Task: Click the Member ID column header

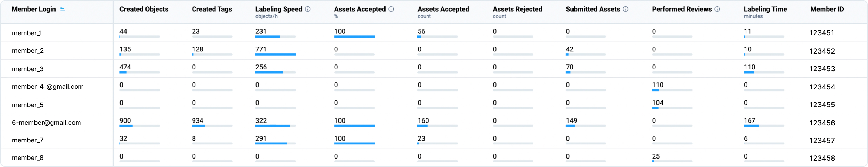Action: coord(827,9)
